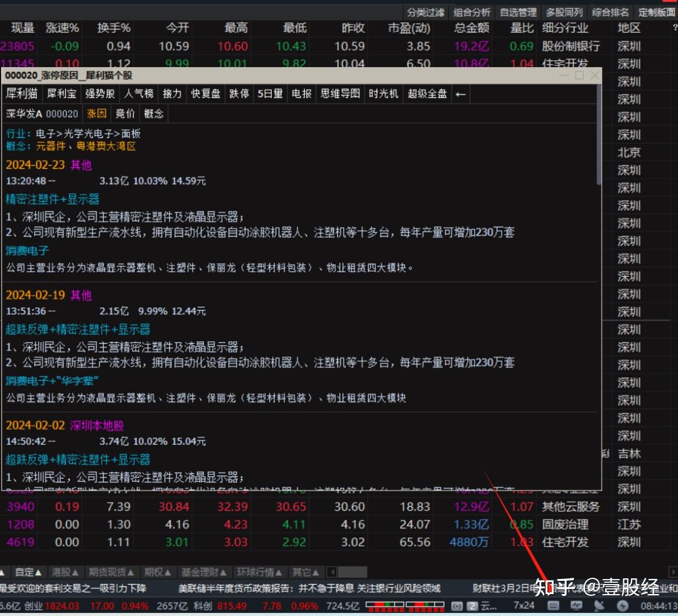The width and height of the screenshot is (678, 616).
Task: Click the 7x24 news ticker label
Action: click(524, 605)
